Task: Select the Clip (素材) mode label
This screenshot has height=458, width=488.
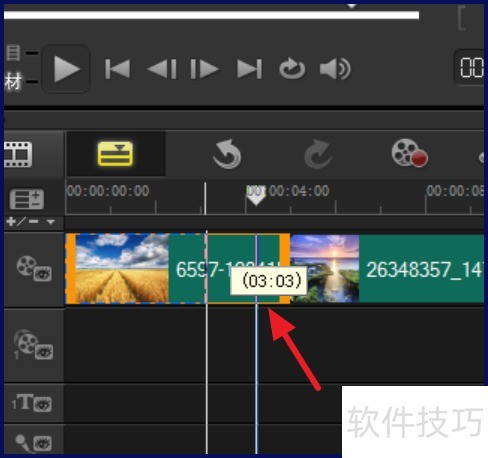Action: (13, 81)
